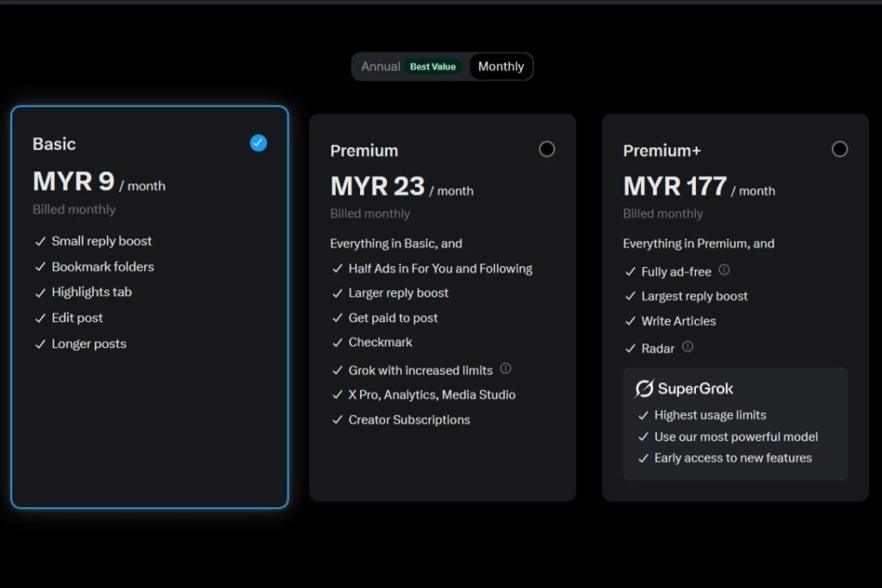Switch billing to Monthly
The image size is (882, 588).
(x=500, y=66)
